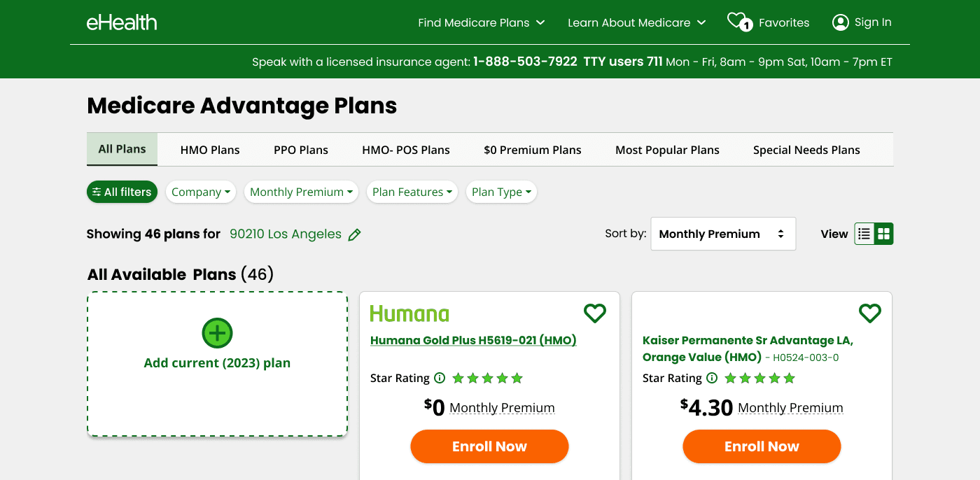Image resolution: width=980 pixels, height=480 pixels.
Task: Open Star Rating info icon on Kaiser card
Action: tap(712, 378)
